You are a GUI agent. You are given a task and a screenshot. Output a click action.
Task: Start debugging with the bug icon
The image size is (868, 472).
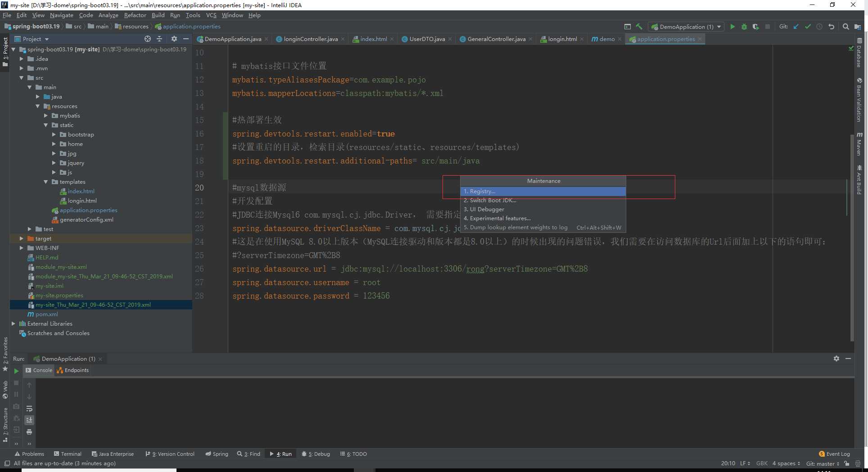point(744,27)
